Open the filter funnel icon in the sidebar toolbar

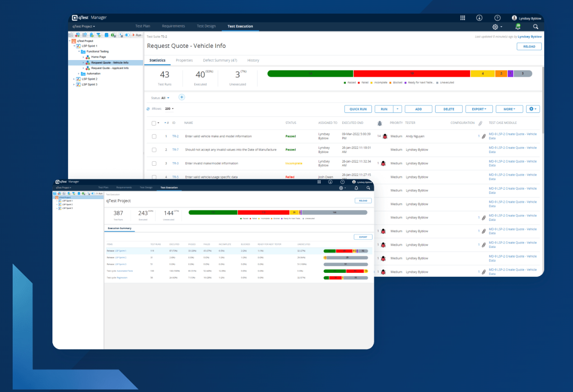[x=98, y=35]
